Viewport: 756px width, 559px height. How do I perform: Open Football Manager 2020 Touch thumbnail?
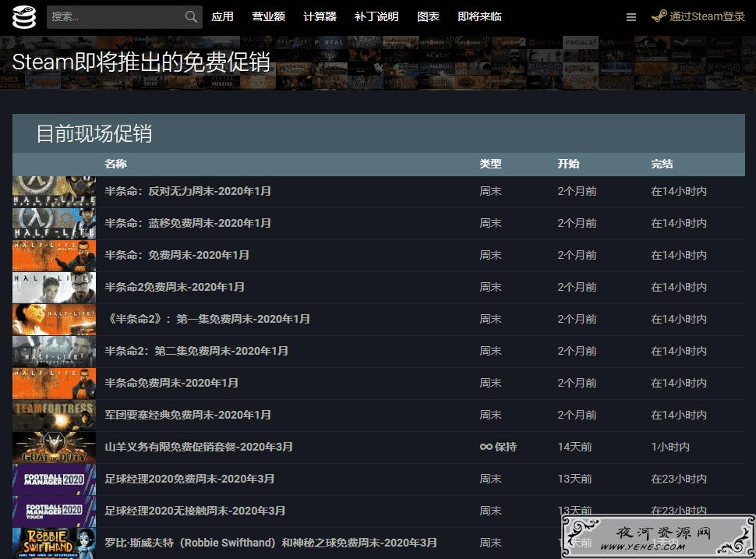tap(54, 511)
